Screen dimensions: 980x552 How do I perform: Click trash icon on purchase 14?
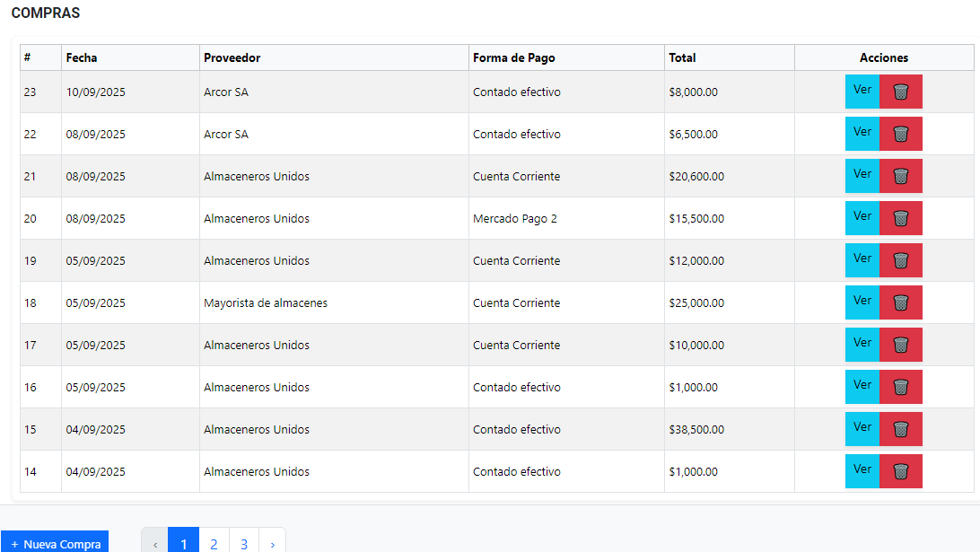point(901,471)
